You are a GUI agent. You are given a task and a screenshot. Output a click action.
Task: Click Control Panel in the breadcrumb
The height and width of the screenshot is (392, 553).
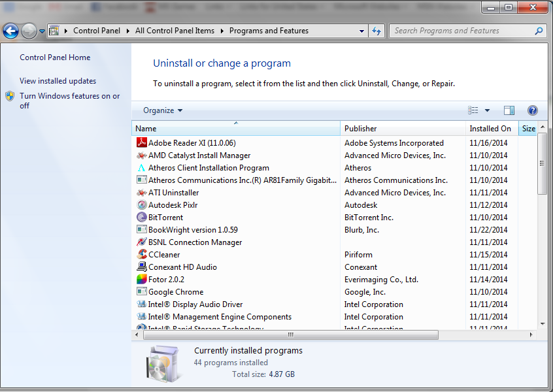(x=97, y=31)
